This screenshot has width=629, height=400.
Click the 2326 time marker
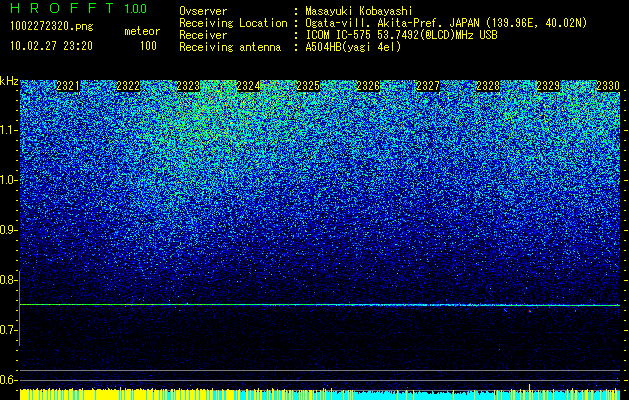368,86
